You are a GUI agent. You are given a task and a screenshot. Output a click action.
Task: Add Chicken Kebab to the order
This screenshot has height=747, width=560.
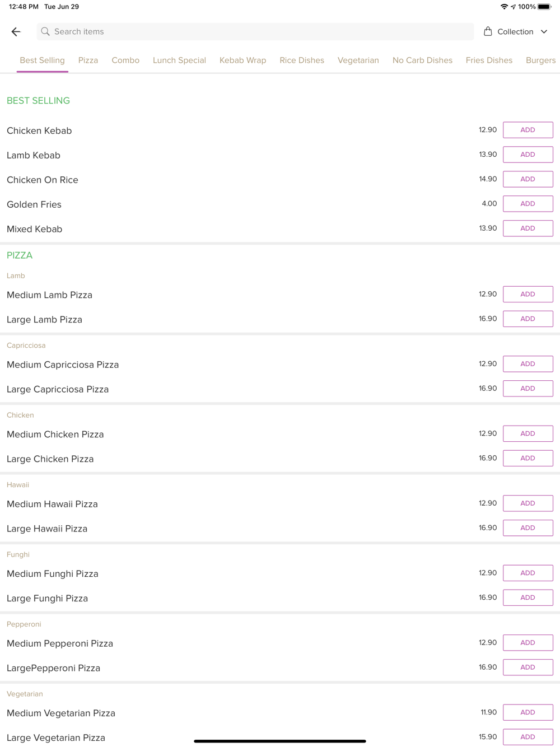click(x=528, y=130)
